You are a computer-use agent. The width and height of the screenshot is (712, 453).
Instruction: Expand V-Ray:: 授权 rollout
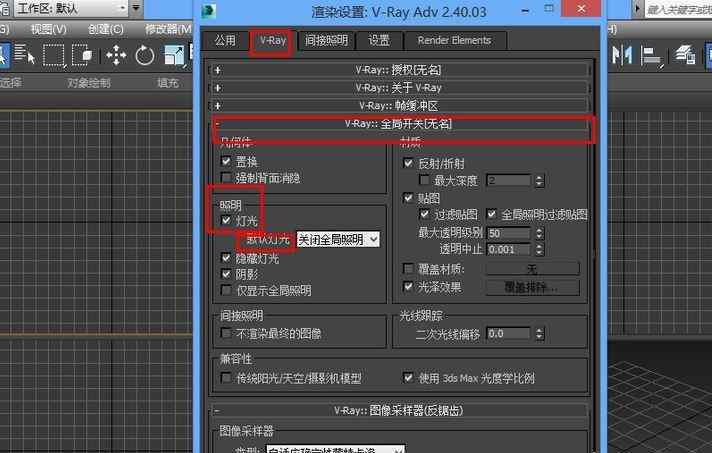[x=400, y=70]
